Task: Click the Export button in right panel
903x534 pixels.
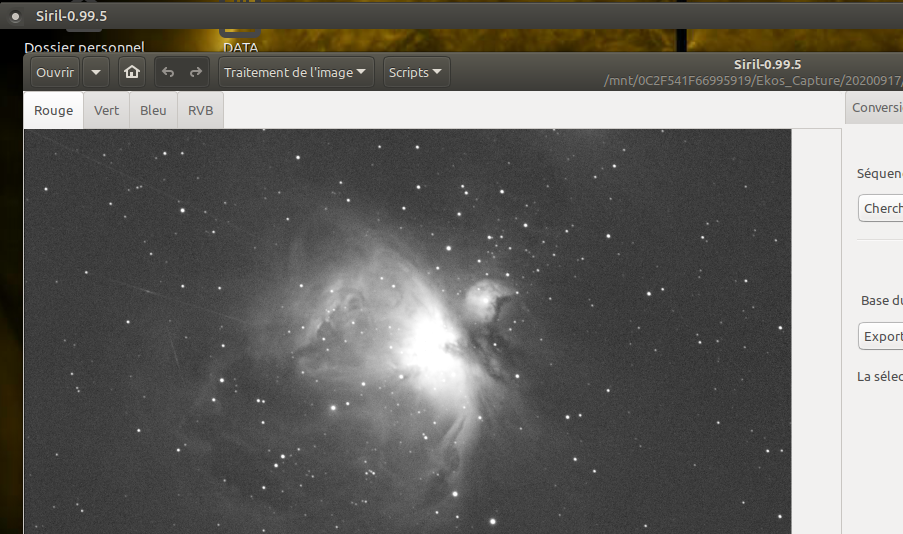Action: click(x=881, y=336)
